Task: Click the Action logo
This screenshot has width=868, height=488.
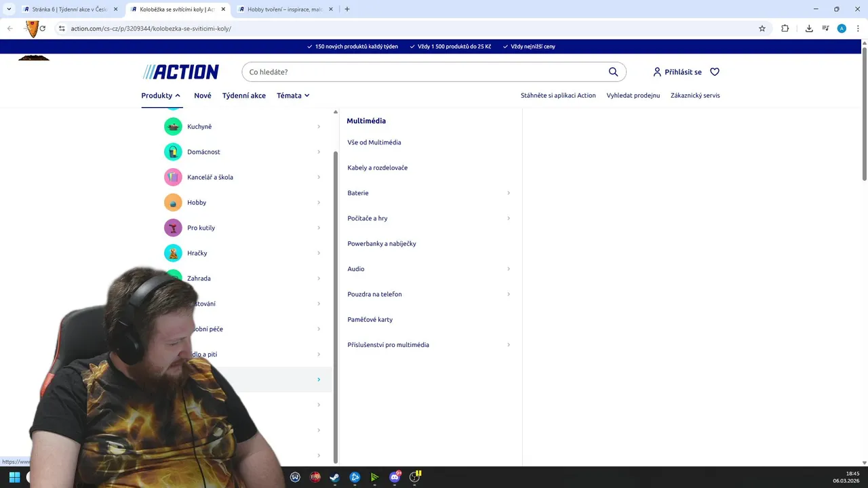Action: (x=180, y=72)
